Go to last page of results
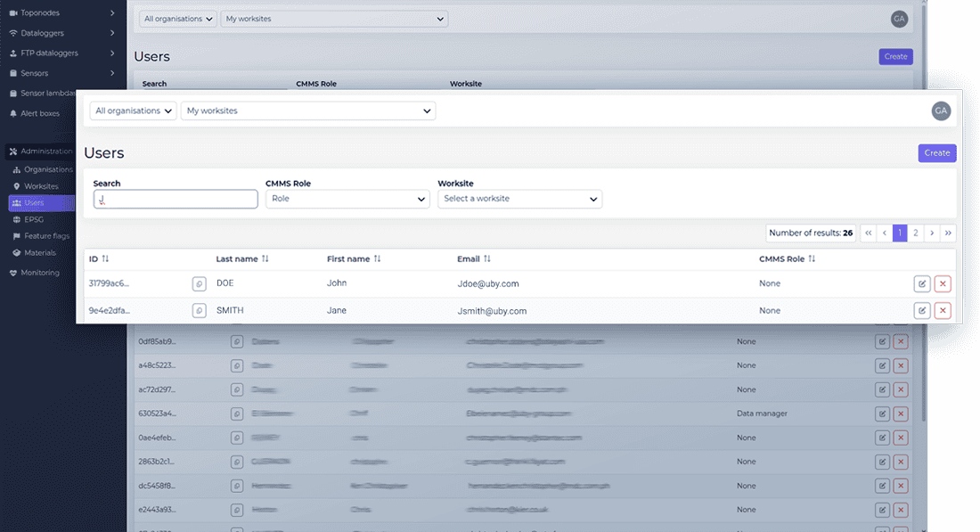 pos(948,233)
